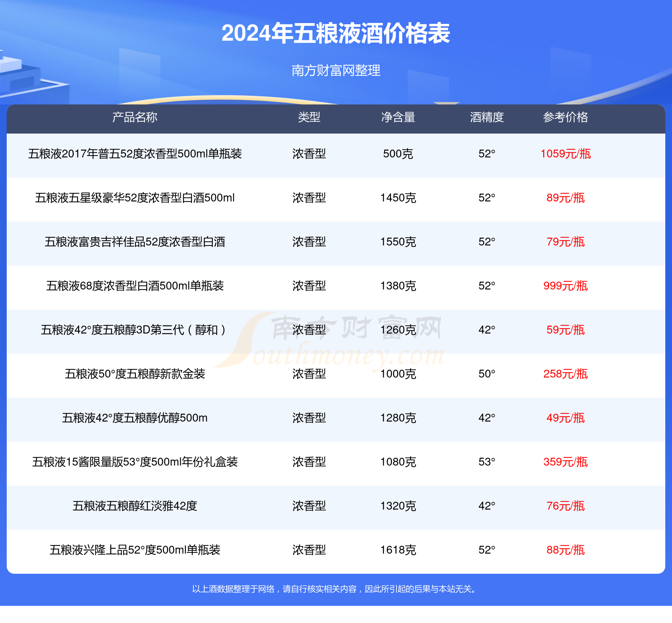Click the 类型 column header

(x=309, y=117)
